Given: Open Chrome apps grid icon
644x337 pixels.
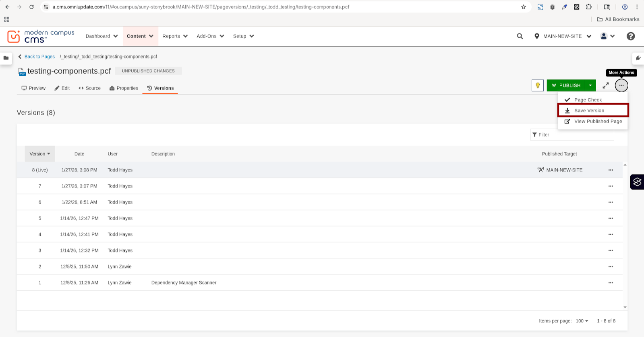Looking at the screenshot, I should tap(6, 19).
